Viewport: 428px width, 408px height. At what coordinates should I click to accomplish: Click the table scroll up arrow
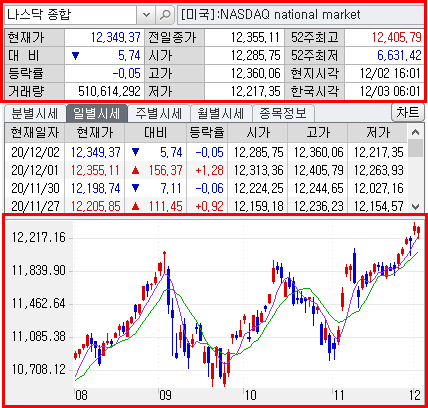pyautogui.click(x=415, y=132)
